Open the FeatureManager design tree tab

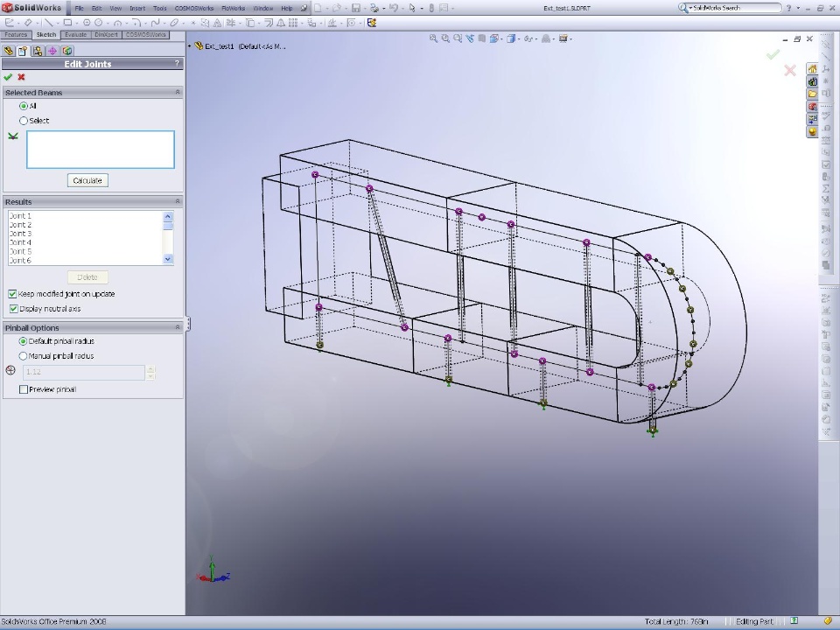click(x=8, y=51)
